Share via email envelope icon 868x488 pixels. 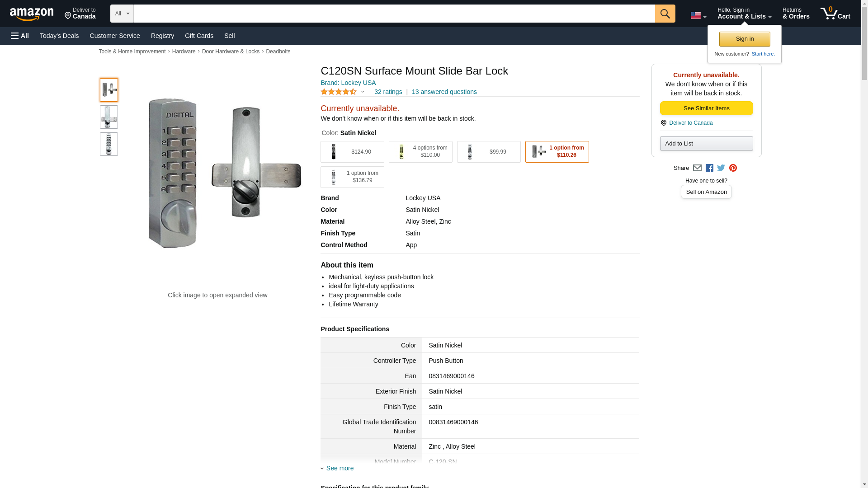(697, 168)
